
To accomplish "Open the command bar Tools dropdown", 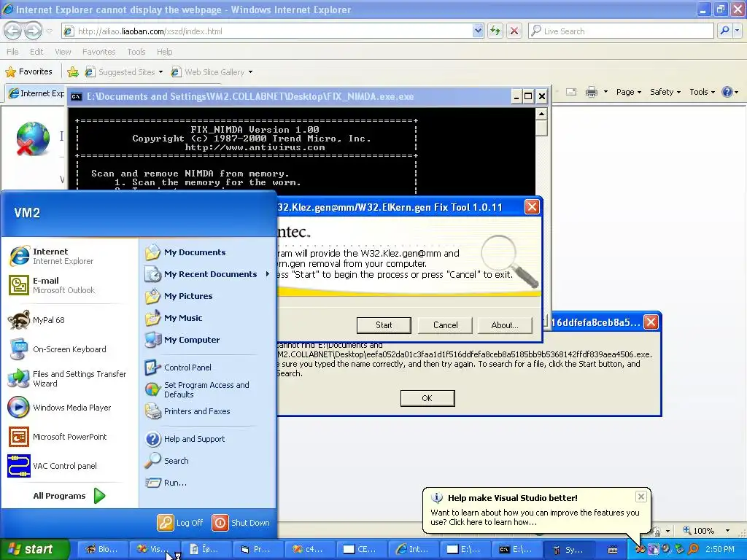I will 703,92.
